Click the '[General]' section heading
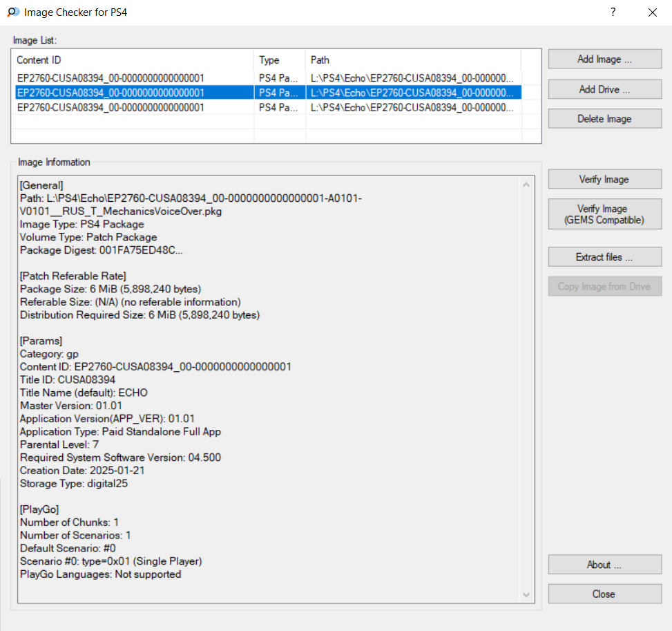 pos(41,185)
